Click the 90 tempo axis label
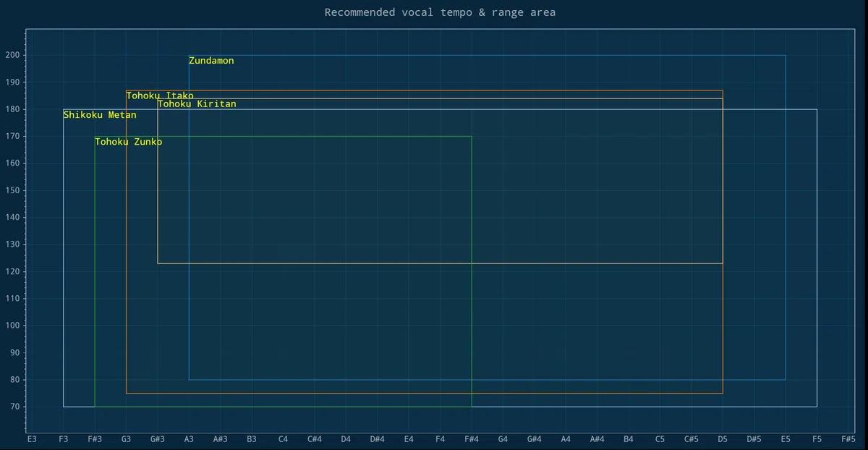This screenshot has height=450, width=868. pos(14,353)
